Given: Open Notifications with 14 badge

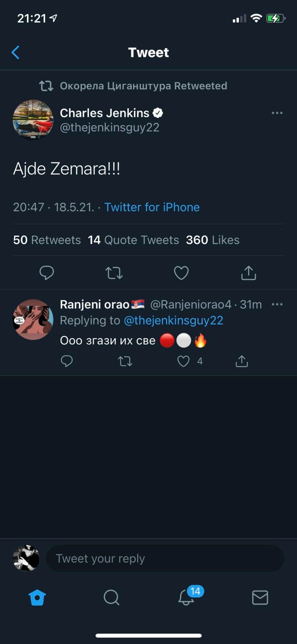Looking at the screenshot, I should pos(187,597).
